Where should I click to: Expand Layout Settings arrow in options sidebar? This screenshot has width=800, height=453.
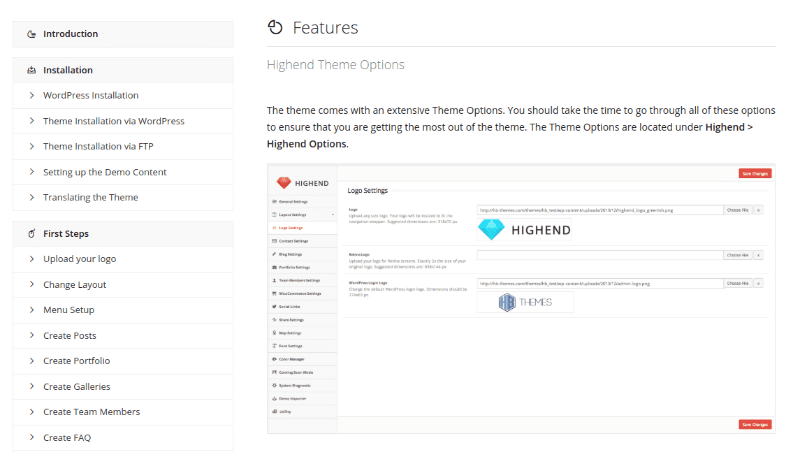pyautogui.click(x=333, y=215)
